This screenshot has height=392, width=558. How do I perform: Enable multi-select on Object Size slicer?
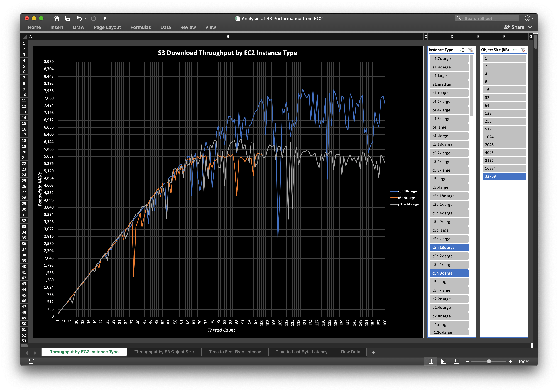click(x=515, y=50)
